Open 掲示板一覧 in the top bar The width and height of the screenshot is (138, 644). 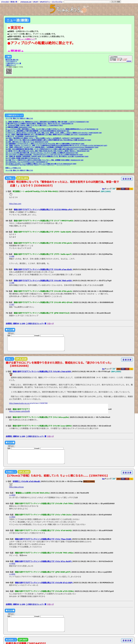[x=14, y=2]
